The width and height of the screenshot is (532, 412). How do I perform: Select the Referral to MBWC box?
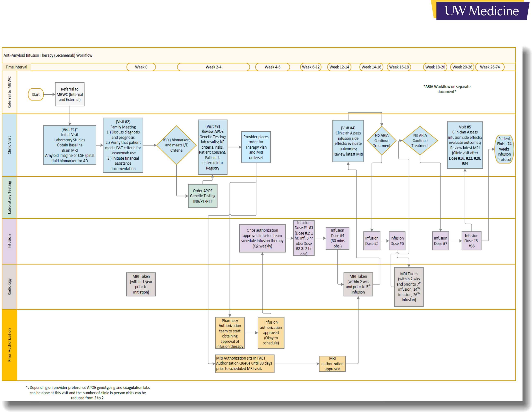(x=70, y=94)
